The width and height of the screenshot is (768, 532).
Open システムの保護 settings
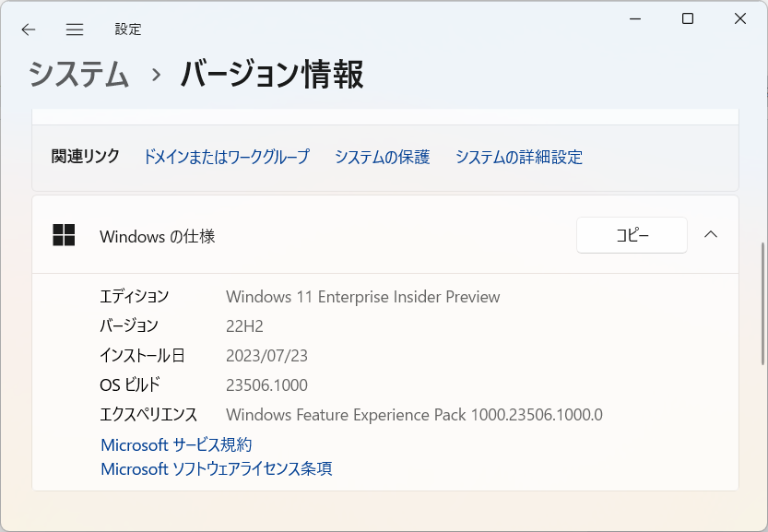coord(383,157)
